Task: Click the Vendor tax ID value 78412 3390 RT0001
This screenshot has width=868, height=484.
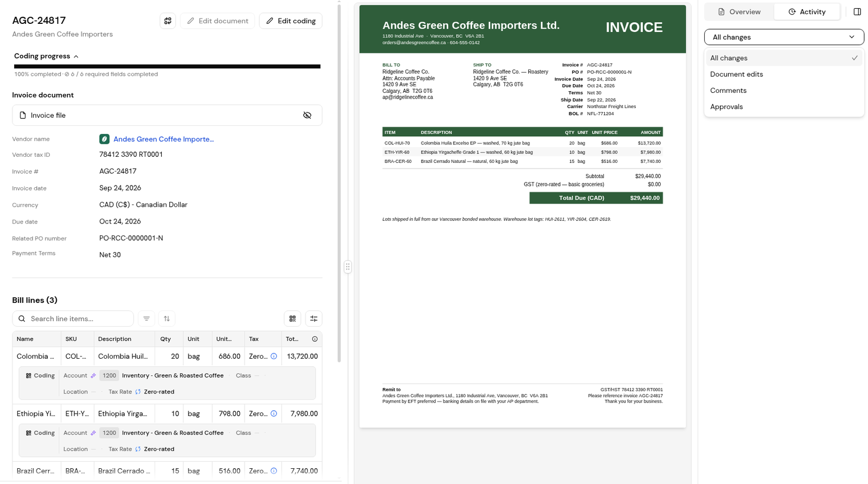Action: (131, 155)
